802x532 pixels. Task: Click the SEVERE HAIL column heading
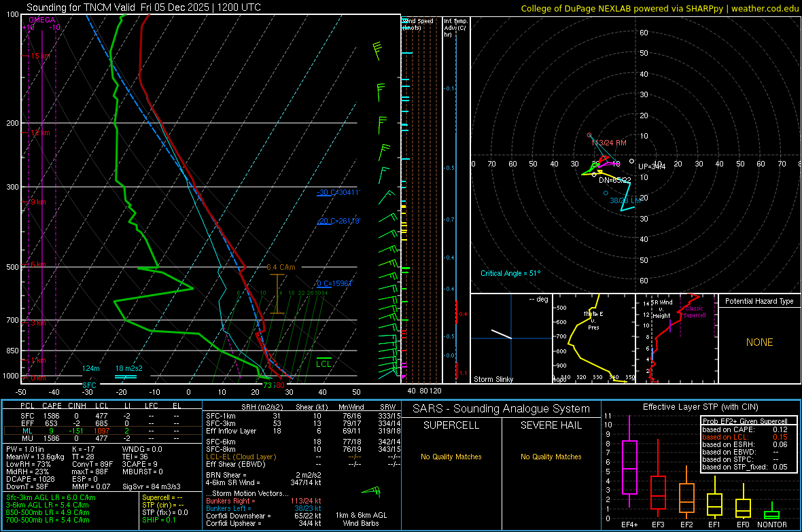551,425
